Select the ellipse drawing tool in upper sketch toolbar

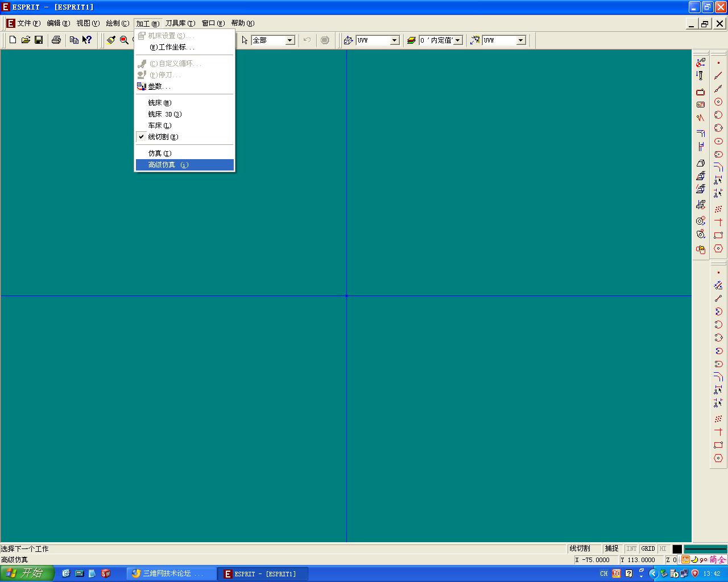click(718, 141)
